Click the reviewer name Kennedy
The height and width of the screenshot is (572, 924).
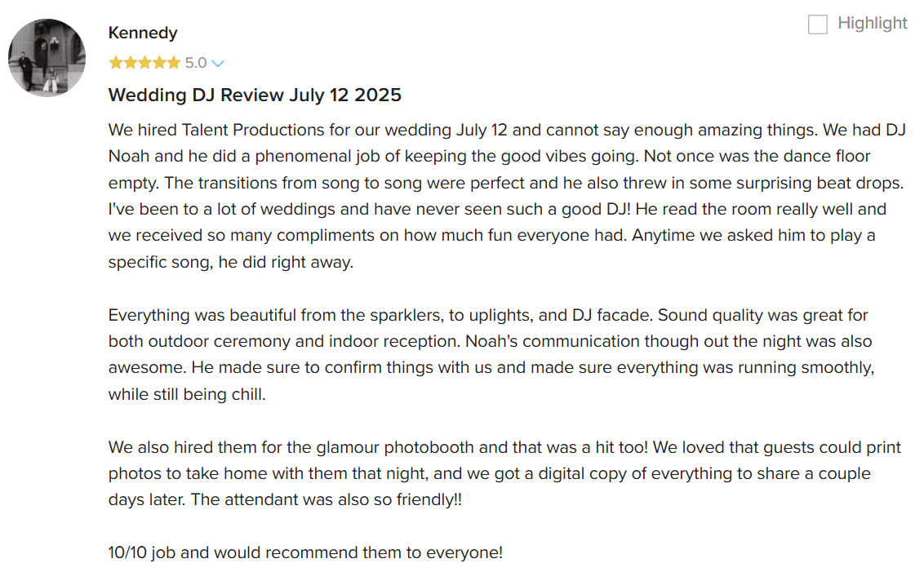click(x=143, y=33)
